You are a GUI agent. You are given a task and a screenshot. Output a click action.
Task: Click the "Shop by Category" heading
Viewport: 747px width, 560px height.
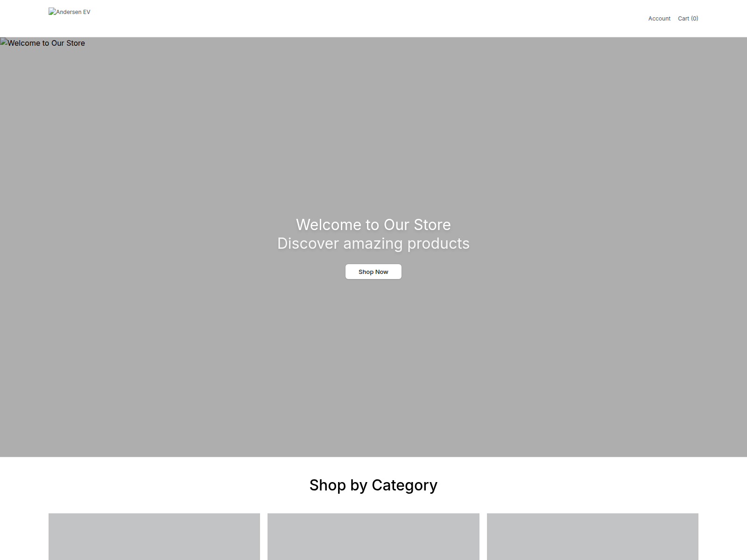point(373,485)
